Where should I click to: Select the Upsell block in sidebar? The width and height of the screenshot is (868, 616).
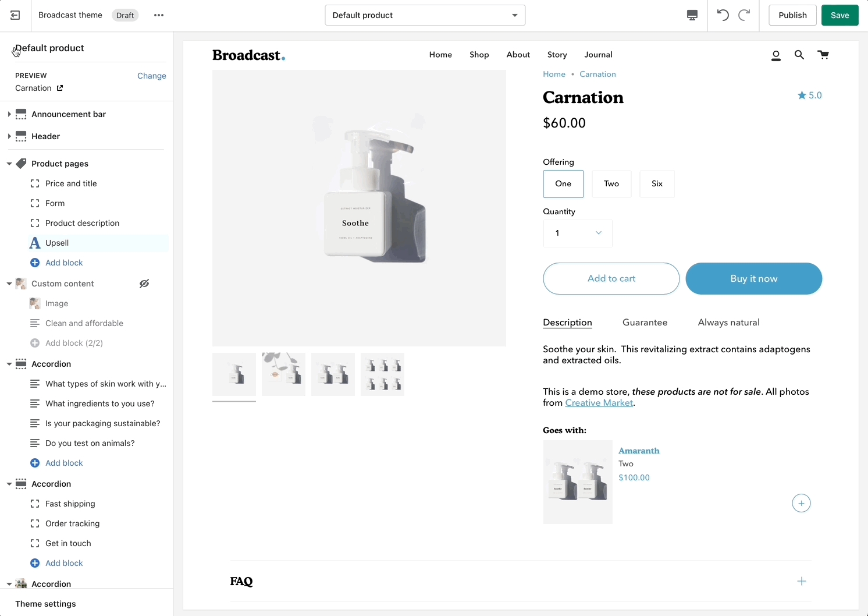[x=57, y=243]
